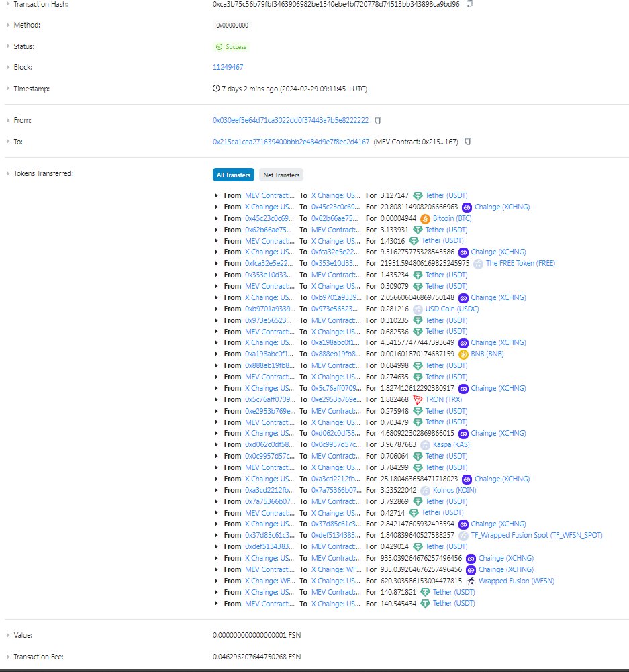The height and width of the screenshot is (672, 629).
Task: Open address 0x62b66ae75 in the Bitcoin row
Action: pos(334,219)
